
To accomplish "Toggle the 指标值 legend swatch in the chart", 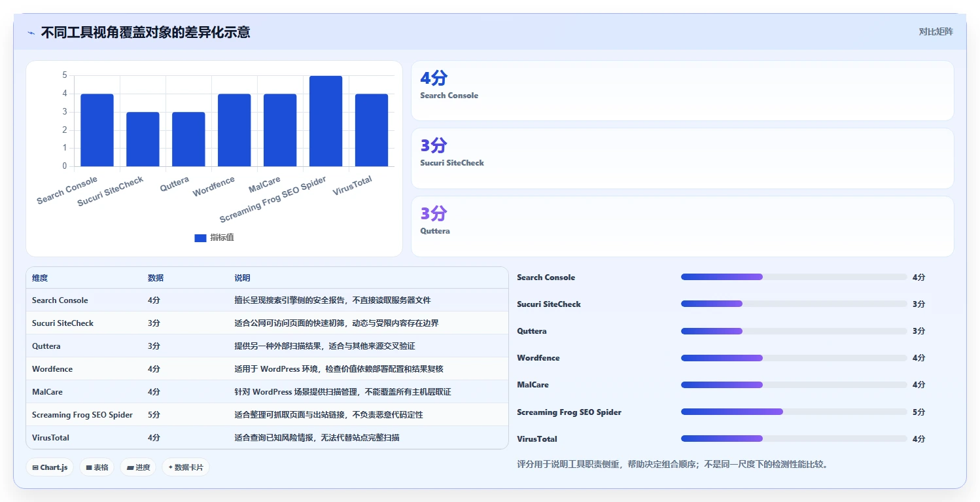I will pyautogui.click(x=200, y=238).
